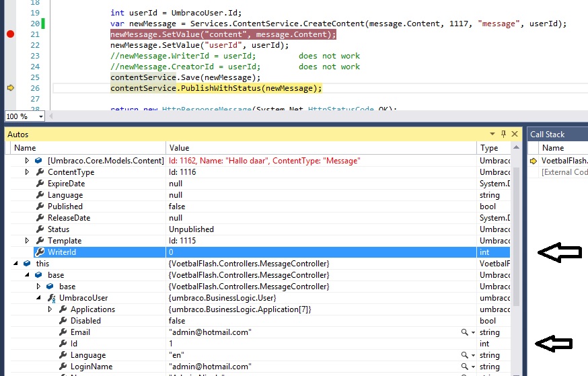Open visualizer magnifier for Language "en" value
This screenshot has width=588, height=376.
pyautogui.click(x=465, y=355)
